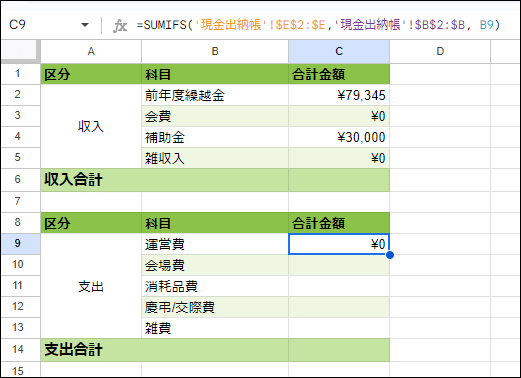Select column B header
Screen dimensions: 521x378
(x=215, y=51)
